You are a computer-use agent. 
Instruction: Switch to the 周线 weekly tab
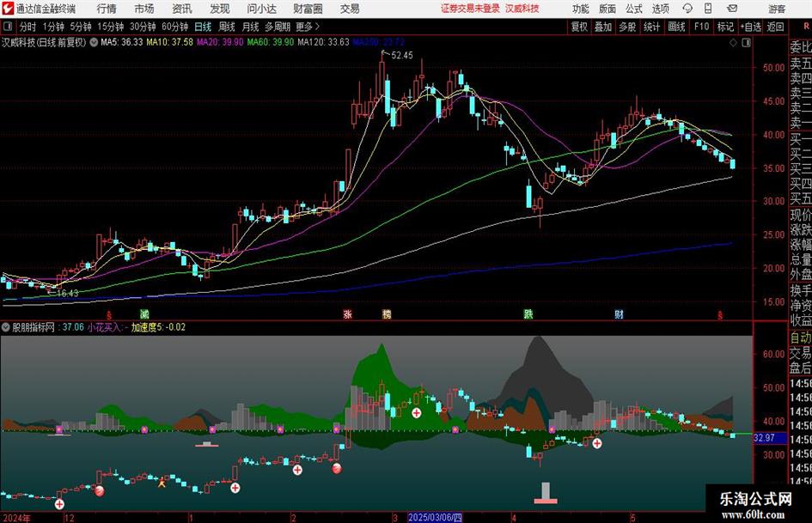point(227,27)
